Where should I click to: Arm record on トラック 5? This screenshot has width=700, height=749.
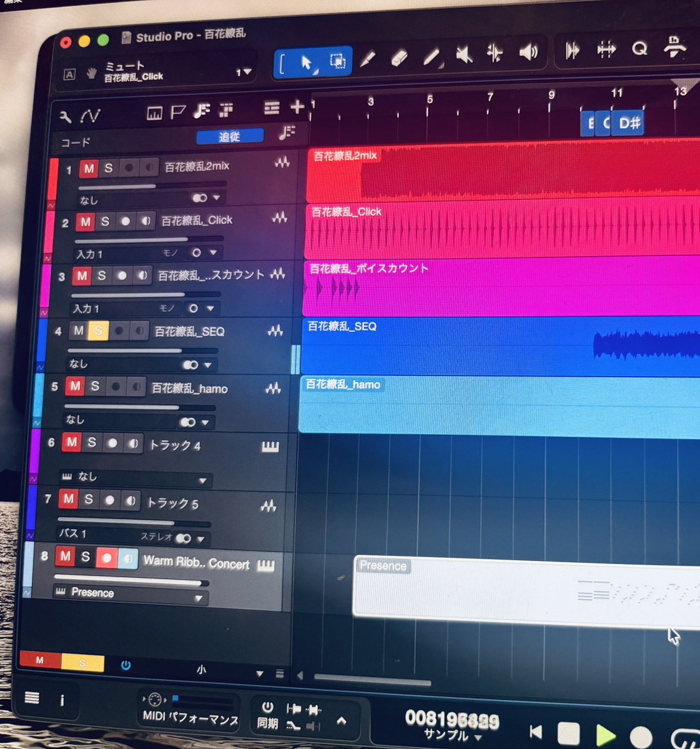(x=109, y=500)
